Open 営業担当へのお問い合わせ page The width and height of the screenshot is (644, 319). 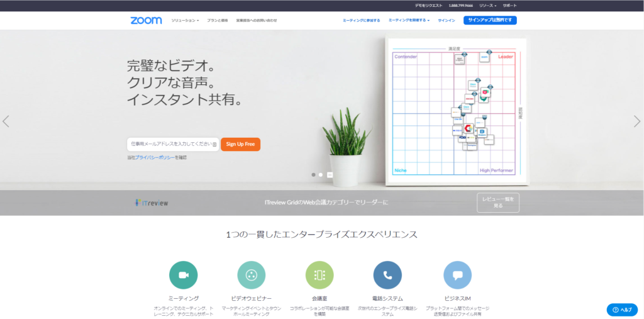click(x=257, y=20)
